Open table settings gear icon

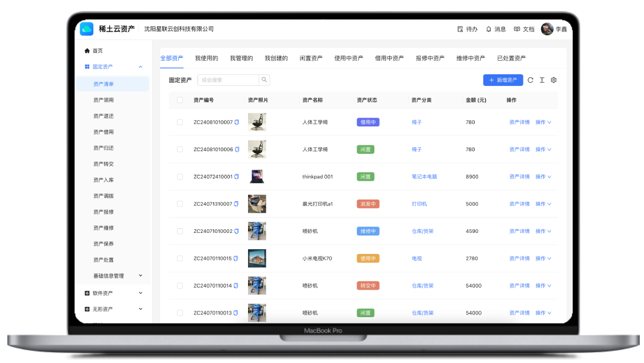(x=553, y=80)
